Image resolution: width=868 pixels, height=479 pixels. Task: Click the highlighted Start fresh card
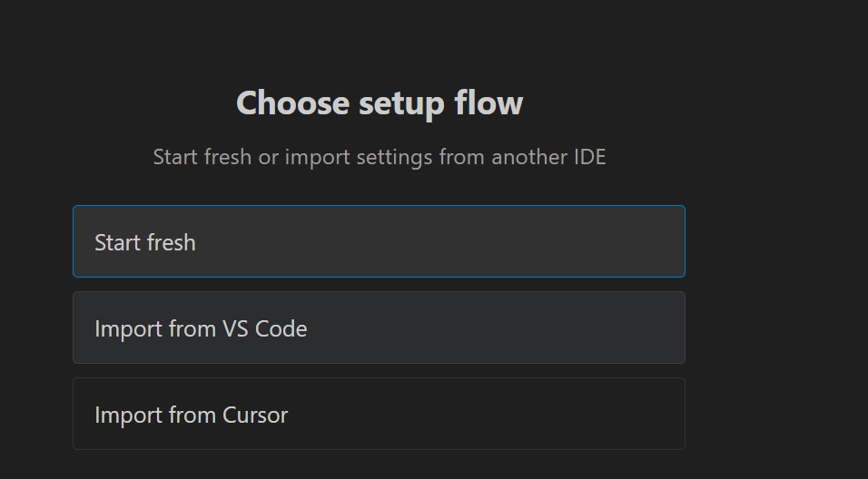(379, 241)
